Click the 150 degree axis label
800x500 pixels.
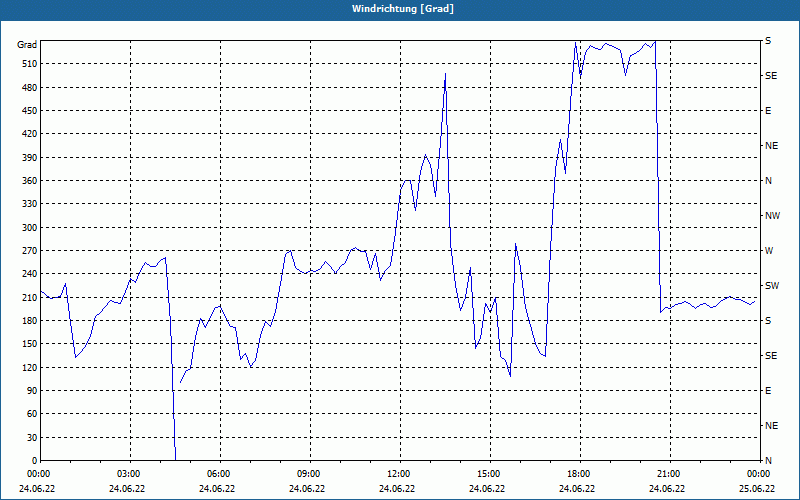click(30, 344)
